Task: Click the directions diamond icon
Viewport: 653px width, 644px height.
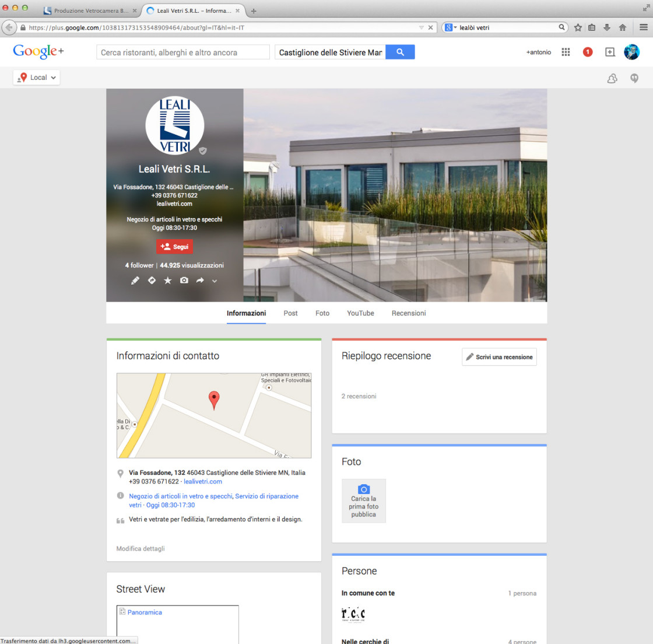Action: [x=152, y=281]
